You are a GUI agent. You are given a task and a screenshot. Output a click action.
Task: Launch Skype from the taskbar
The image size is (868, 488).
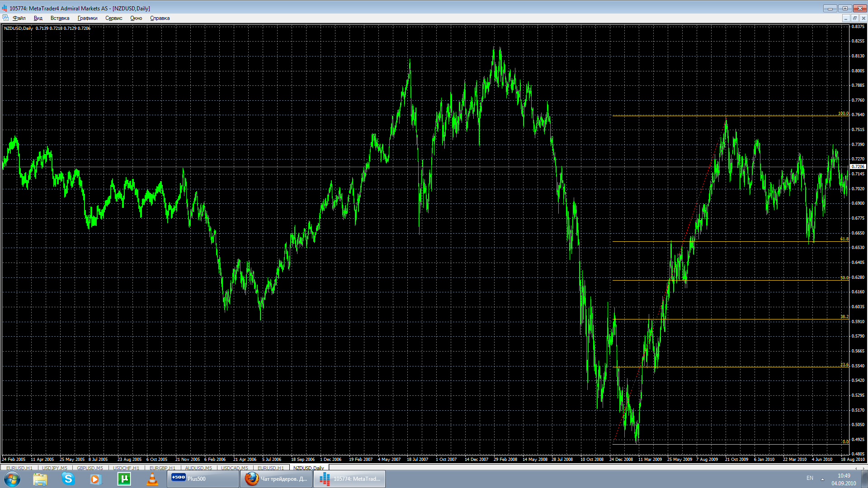(x=68, y=479)
